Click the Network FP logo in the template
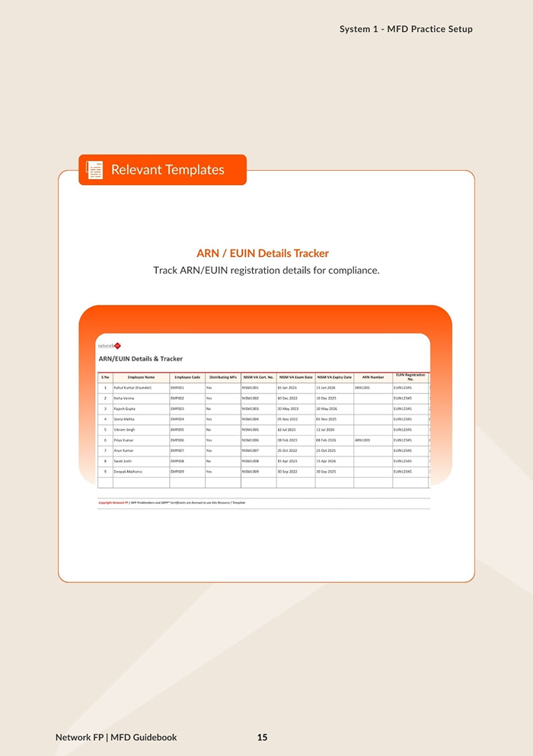The image size is (533, 756). coord(109,345)
